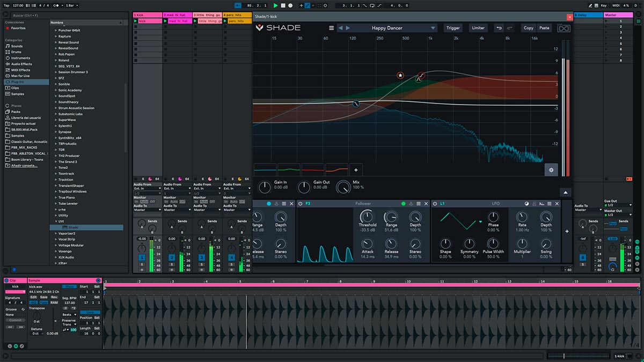
Task: Open track 1 Audio To Master dropdown
Action: pos(148,210)
